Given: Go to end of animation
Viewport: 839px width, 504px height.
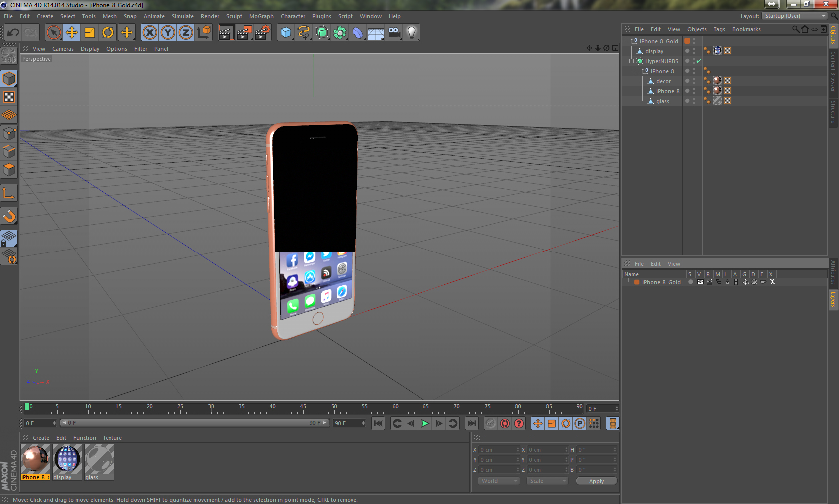Looking at the screenshot, I should coord(471,423).
